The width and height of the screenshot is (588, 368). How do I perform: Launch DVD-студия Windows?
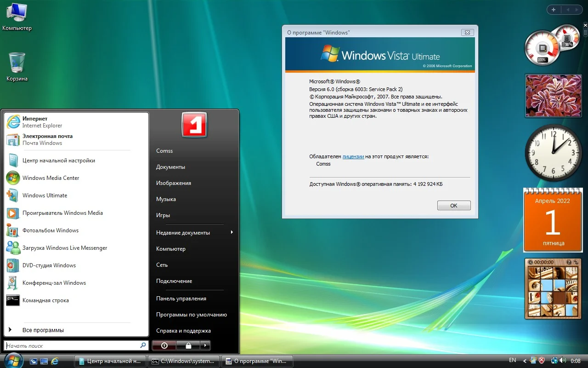point(76,265)
